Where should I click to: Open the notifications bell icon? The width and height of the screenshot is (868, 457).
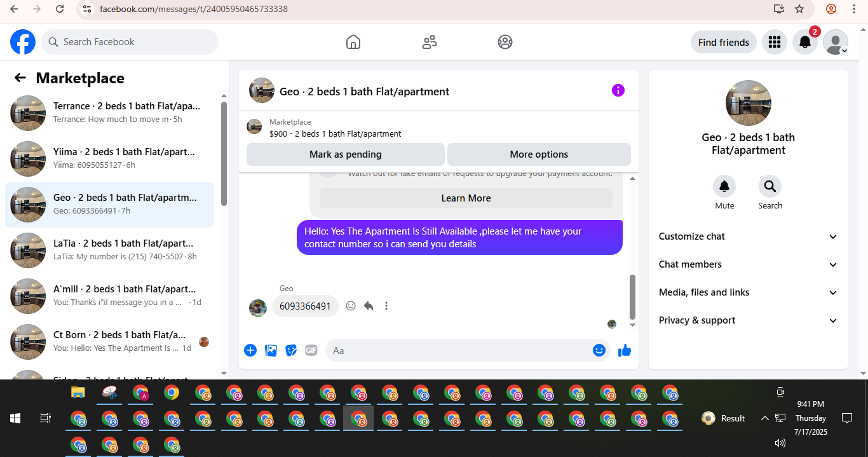(804, 42)
